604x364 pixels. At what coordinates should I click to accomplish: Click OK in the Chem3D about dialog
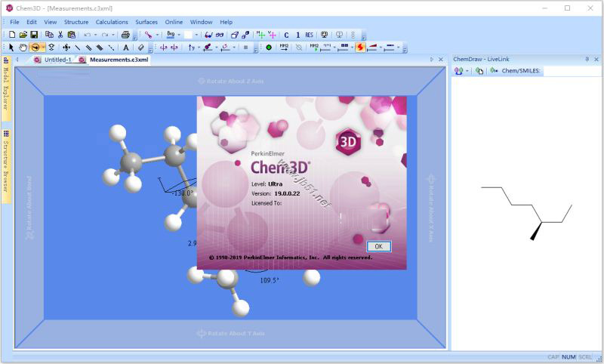[x=379, y=246]
